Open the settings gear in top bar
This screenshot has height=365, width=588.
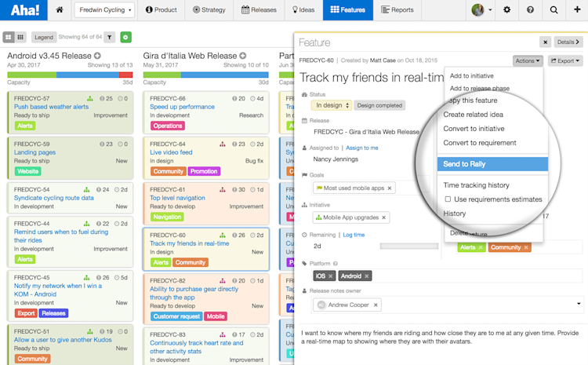tap(506, 9)
